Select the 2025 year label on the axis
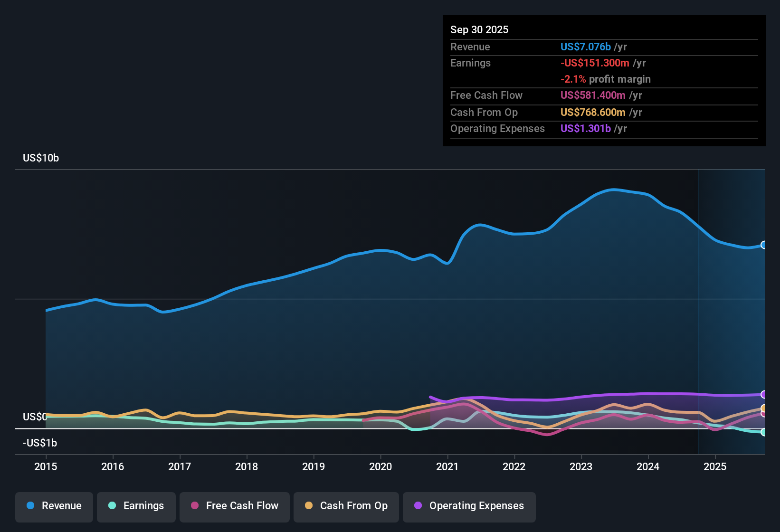 click(x=715, y=467)
